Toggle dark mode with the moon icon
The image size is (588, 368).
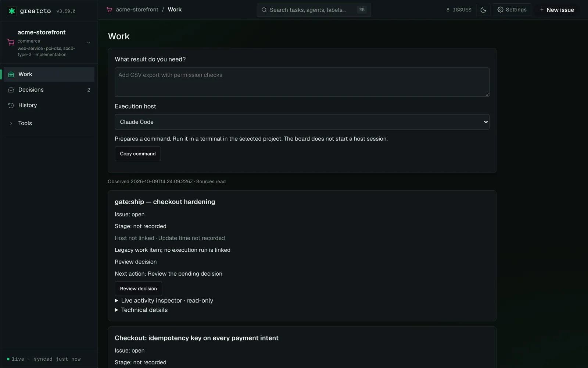[483, 10]
